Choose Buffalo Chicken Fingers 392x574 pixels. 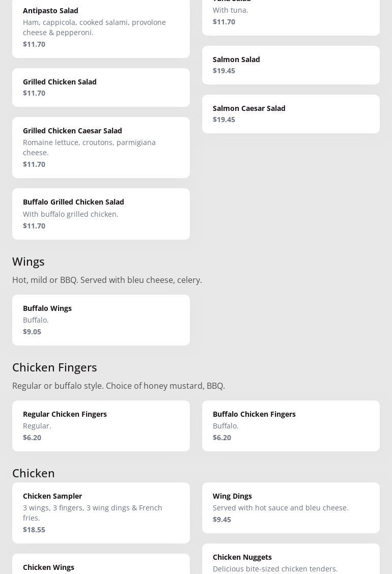click(x=290, y=425)
